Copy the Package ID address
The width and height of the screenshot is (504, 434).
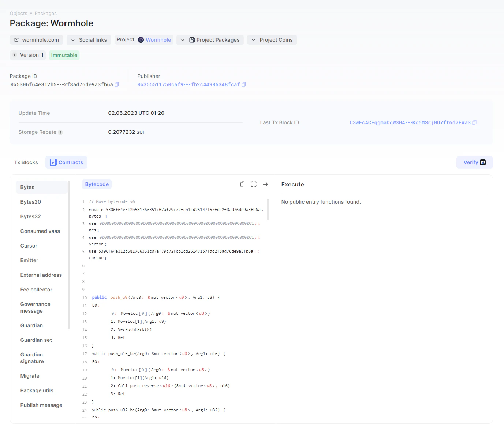[117, 84]
